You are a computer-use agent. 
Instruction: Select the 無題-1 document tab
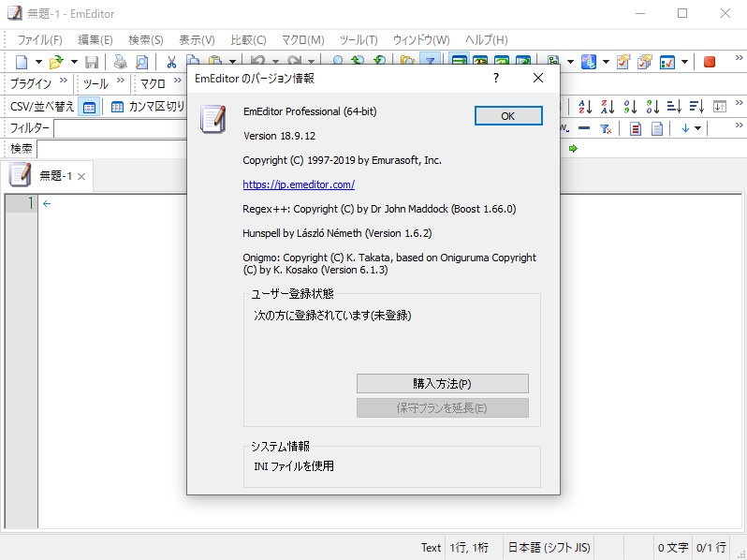(48, 176)
